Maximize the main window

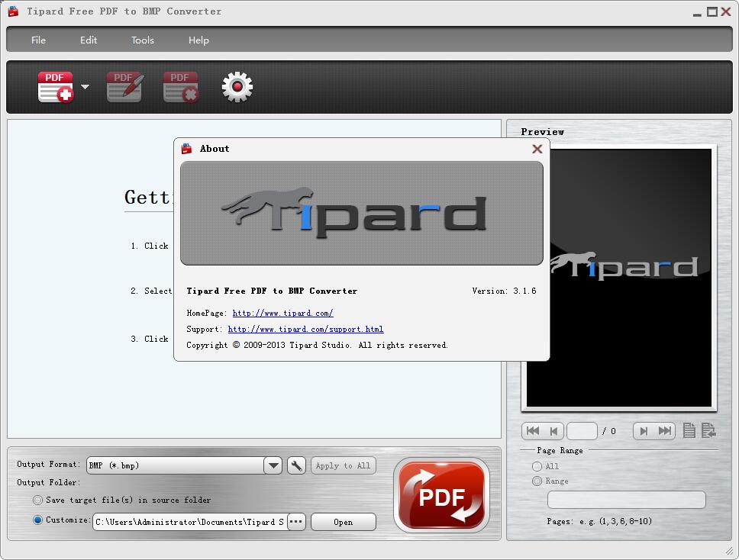point(712,11)
